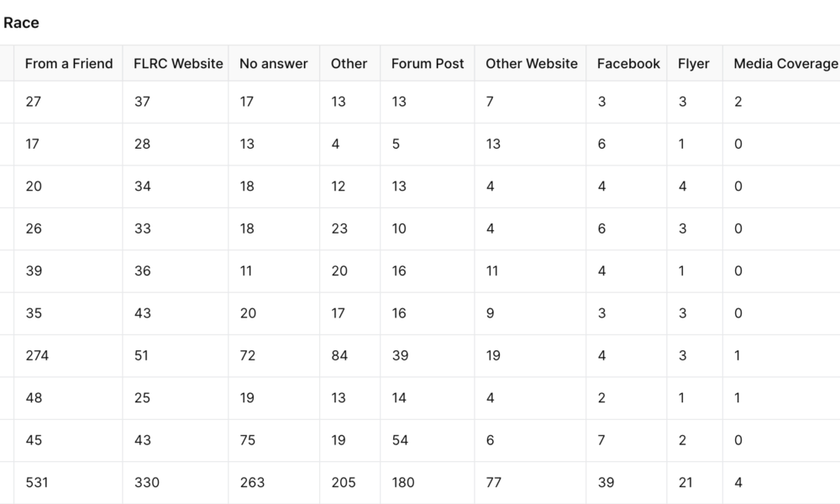Click the Race title text
The image size is (840, 504).
click(x=21, y=23)
